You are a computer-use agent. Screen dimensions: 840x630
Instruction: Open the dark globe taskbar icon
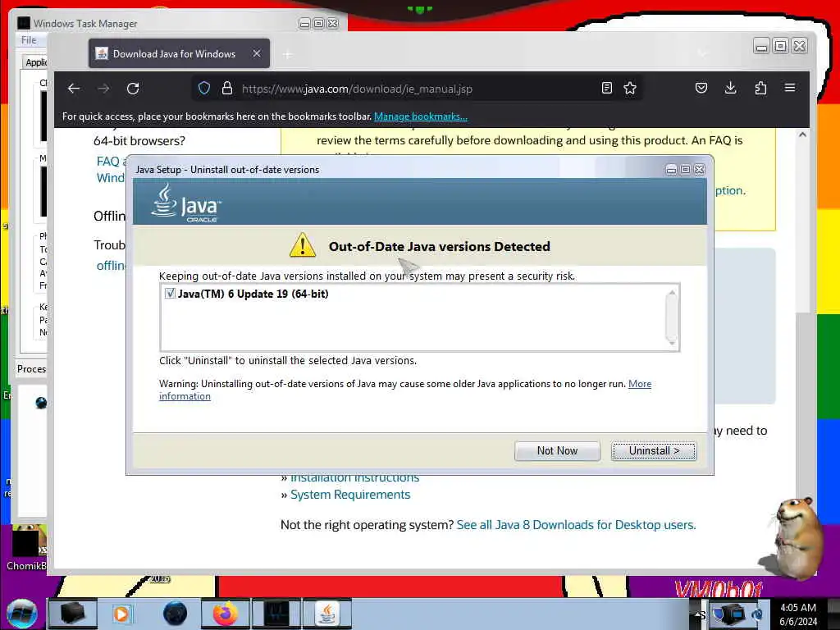tap(175, 614)
